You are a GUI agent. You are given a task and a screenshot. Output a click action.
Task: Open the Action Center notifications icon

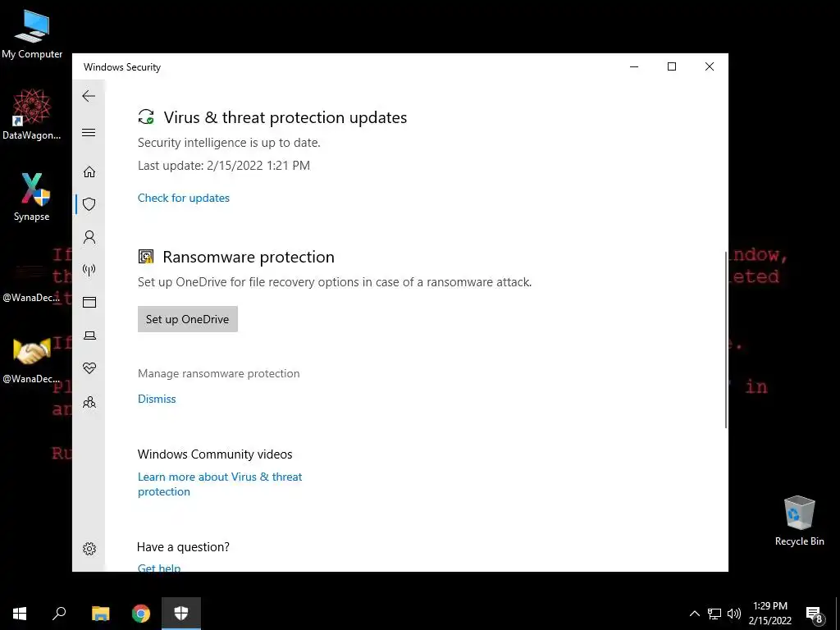point(815,614)
